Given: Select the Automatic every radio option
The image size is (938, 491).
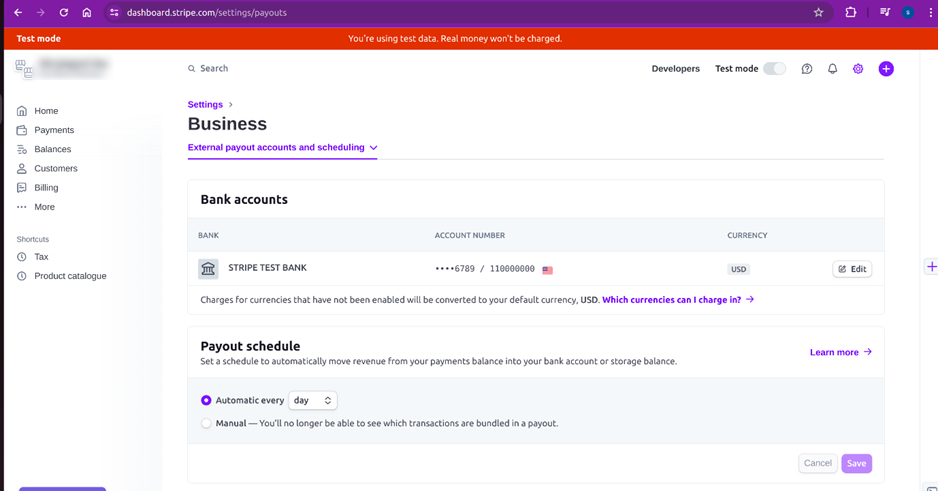Looking at the screenshot, I should click(x=206, y=400).
